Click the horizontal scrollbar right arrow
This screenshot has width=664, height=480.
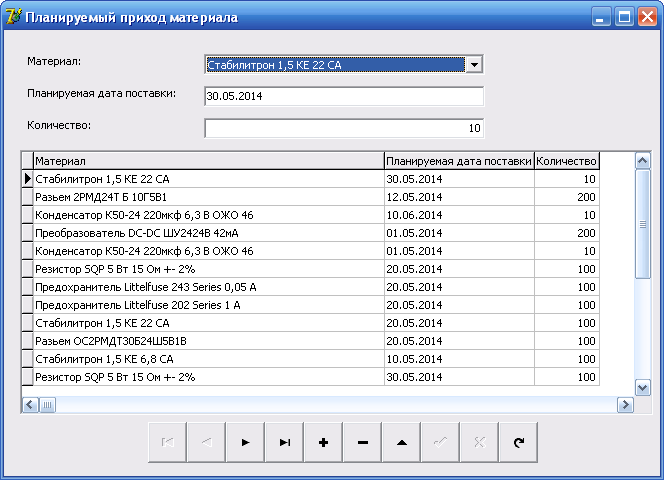click(626, 405)
